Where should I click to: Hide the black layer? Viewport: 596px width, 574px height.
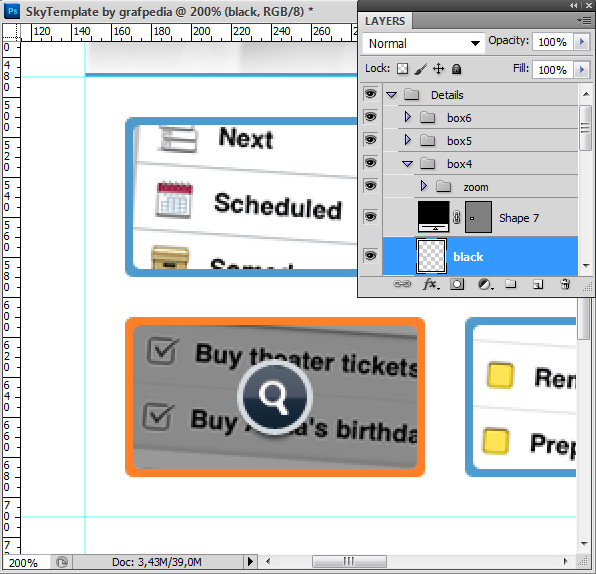(370, 256)
